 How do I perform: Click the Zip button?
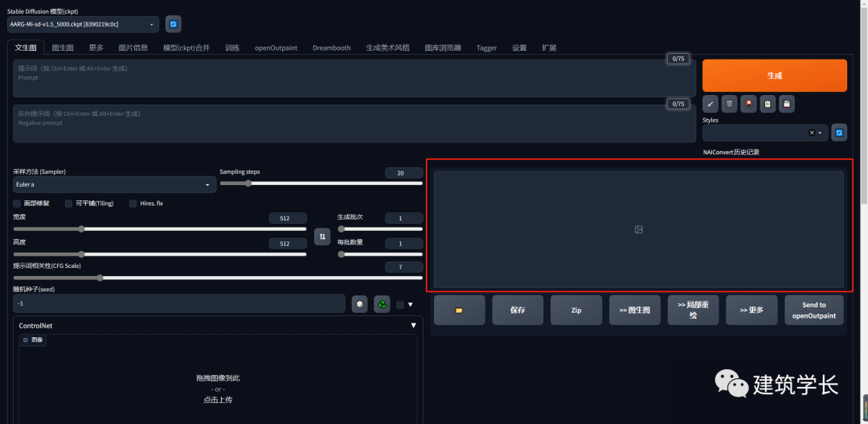pyautogui.click(x=576, y=310)
